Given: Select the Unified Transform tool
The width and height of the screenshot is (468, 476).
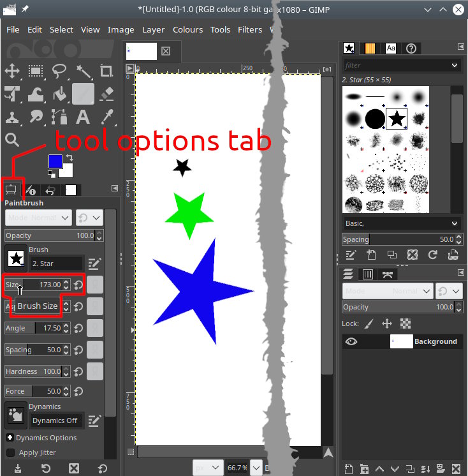Looking at the screenshot, I should pyautogui.click(x=13, y=94).
